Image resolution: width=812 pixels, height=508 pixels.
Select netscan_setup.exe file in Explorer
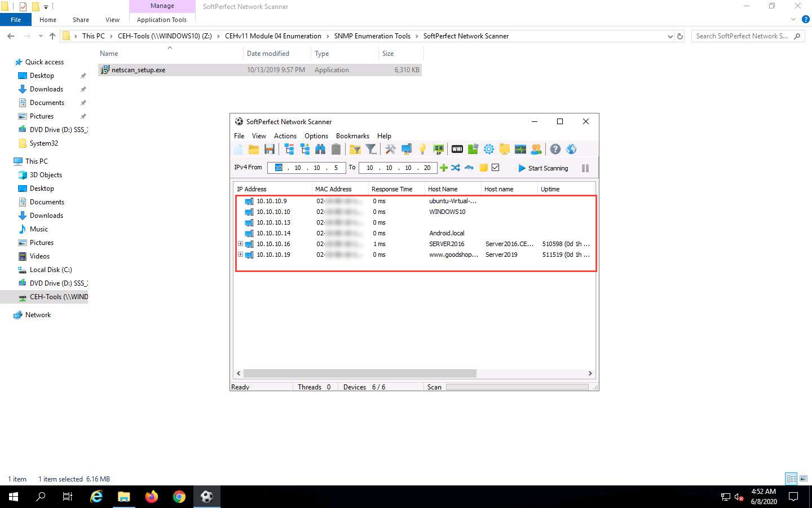coord(260,70)
